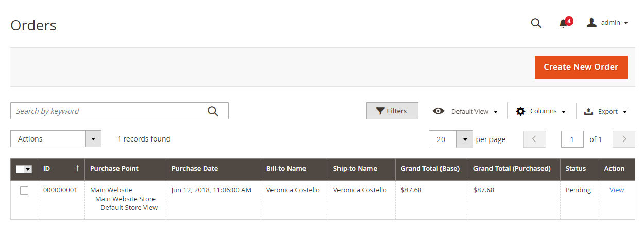Screen dimensions: 644x229
Task: Click the admin user avatar icon
Action: point(591,22)
